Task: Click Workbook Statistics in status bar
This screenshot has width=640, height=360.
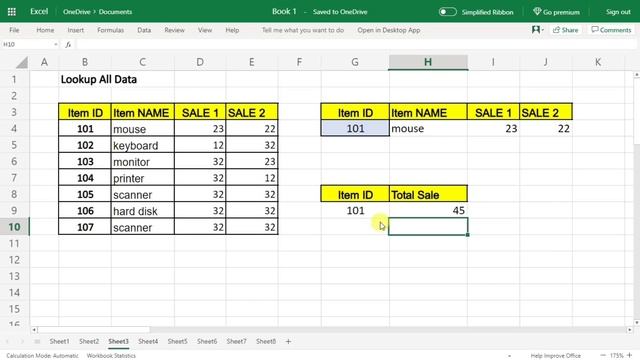Action: coord(111,356)
